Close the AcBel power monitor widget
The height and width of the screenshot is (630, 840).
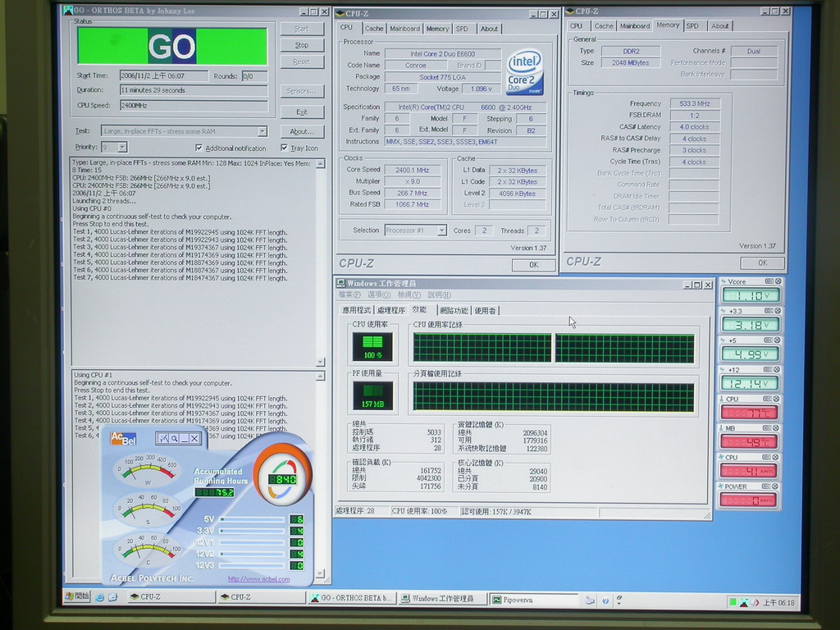[x=194, y=438]
